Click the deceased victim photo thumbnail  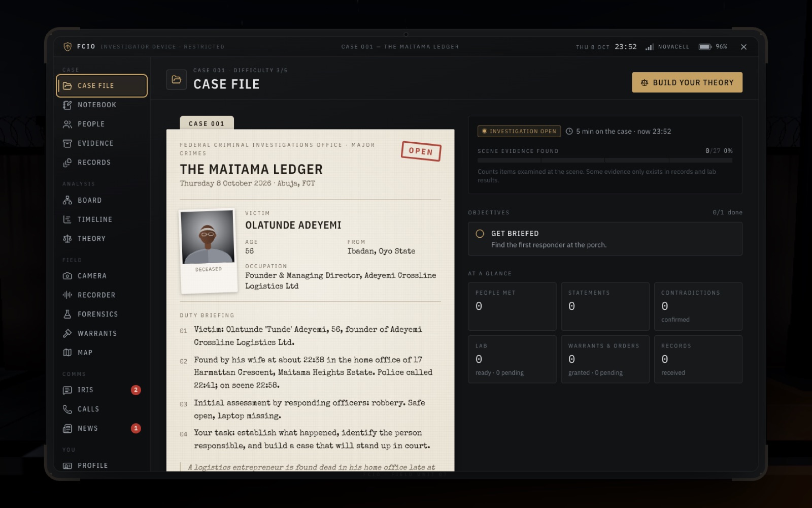(208, 251)
